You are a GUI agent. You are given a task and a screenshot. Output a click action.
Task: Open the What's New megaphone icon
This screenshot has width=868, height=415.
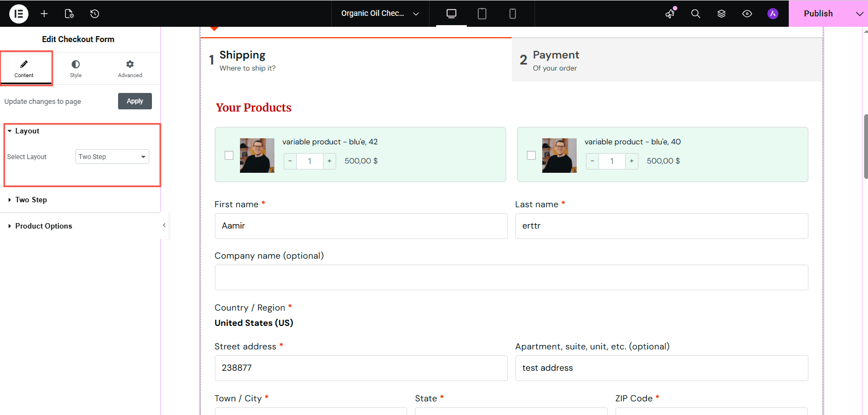(x=670, y=14)
